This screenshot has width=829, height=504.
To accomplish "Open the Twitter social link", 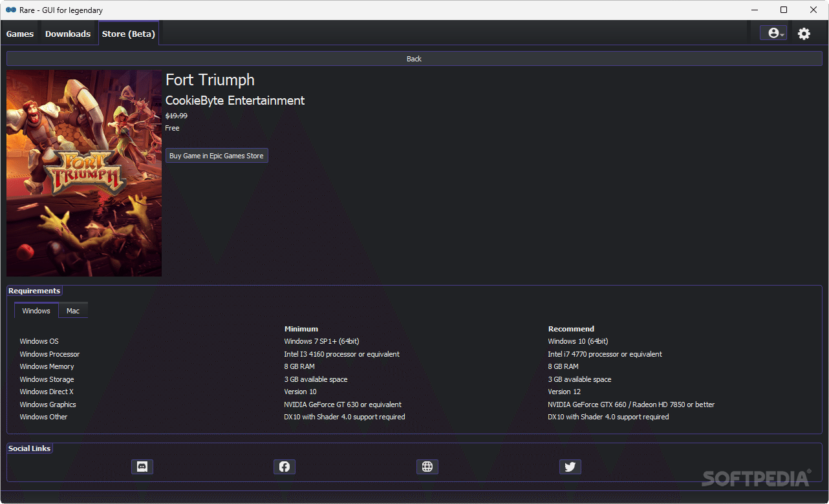I will tap(570, 467).
